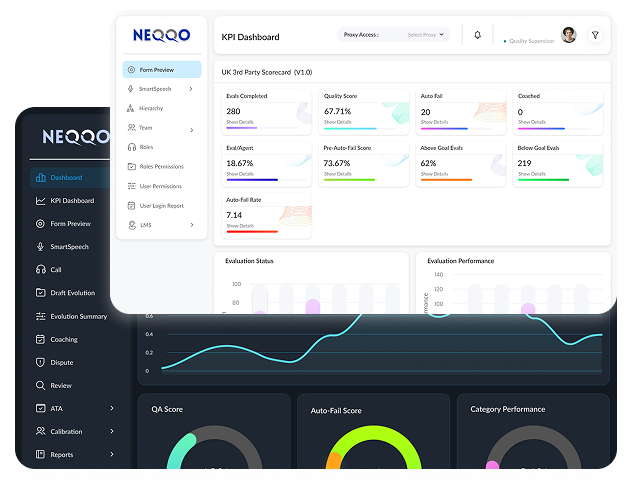
Task: Click the Auto-Fail Score green donut chart
Action: pos(373,447)
